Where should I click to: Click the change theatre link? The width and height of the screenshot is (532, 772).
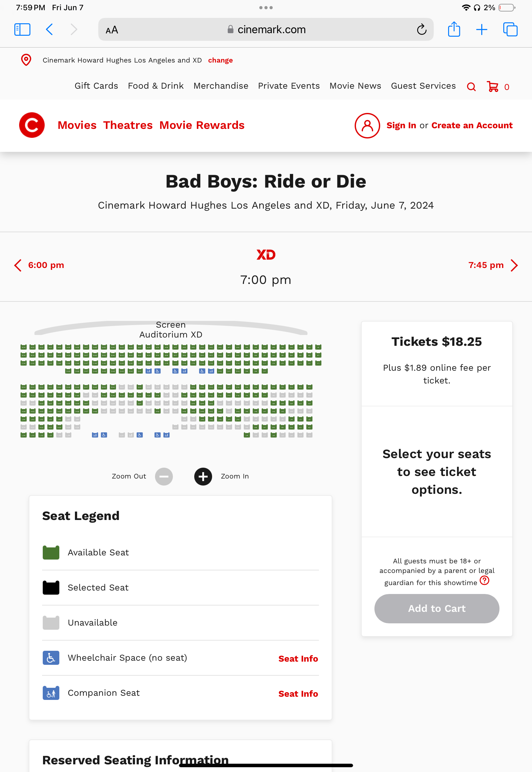(x=220, y=60)
